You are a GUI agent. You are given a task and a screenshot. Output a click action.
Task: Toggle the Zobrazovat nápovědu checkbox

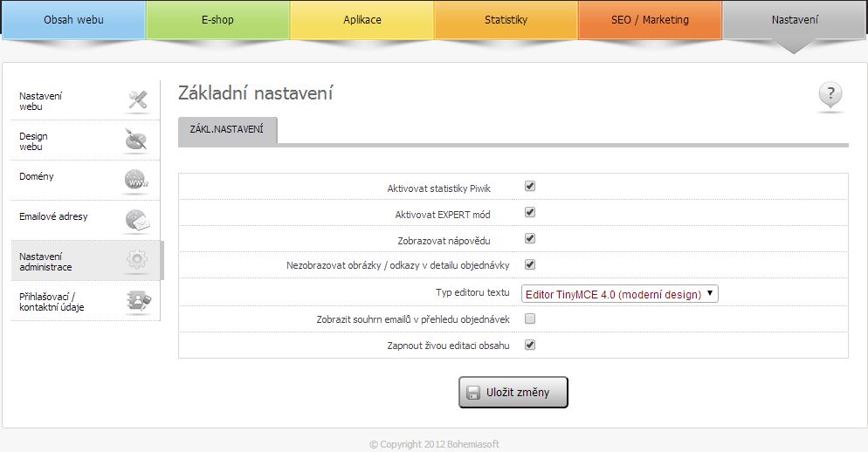coord(530,238)
